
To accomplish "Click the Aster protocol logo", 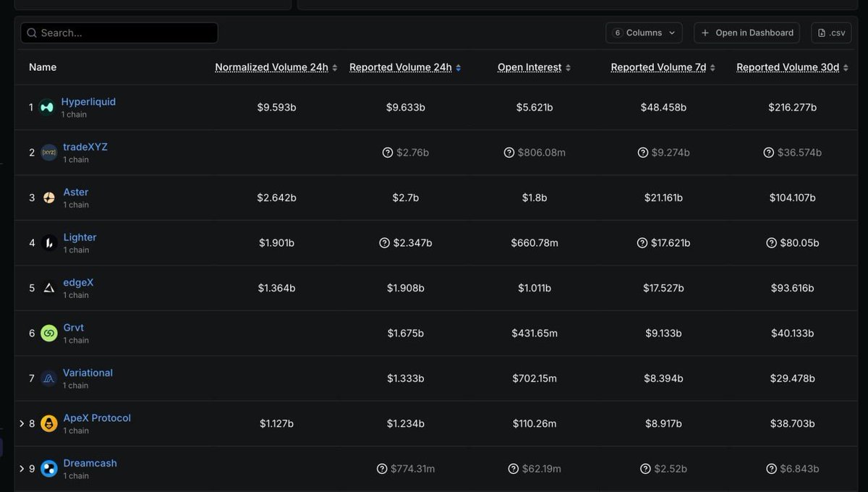I will pos(48,198).
